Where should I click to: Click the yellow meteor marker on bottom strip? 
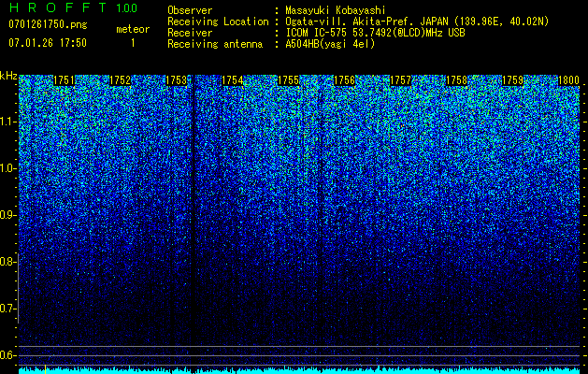click(45, 368)
